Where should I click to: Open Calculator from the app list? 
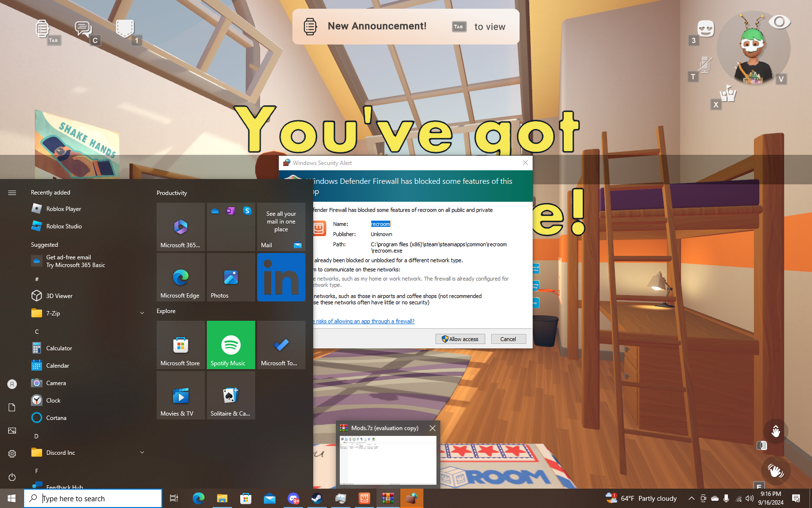[x=87, y=348]
